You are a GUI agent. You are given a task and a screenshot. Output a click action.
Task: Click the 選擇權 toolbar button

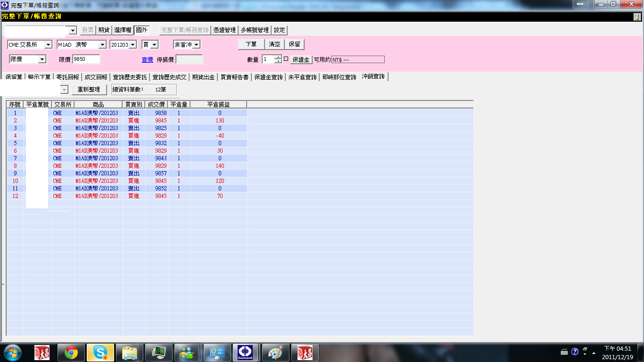pos(123,30)
